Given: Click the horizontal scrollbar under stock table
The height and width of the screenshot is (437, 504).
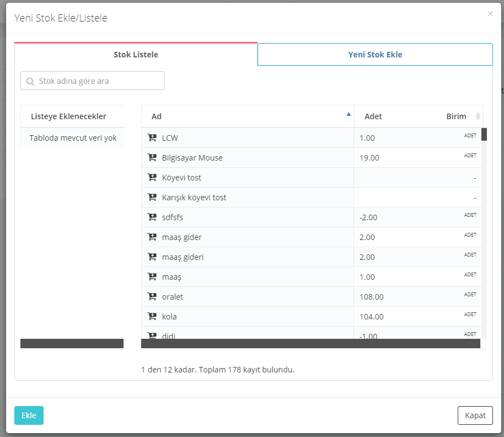Looking at the screenshot, I should tap(310, 343).
